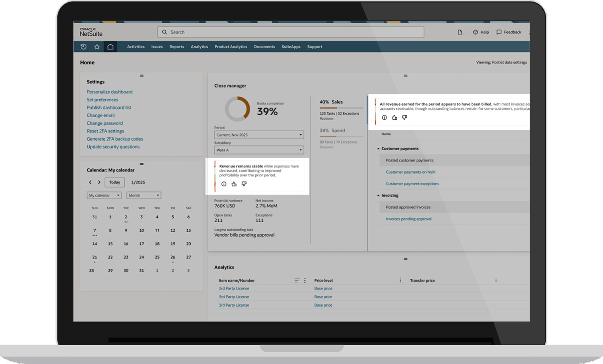Open the Item name column filter icon

(x=297, y=280)
